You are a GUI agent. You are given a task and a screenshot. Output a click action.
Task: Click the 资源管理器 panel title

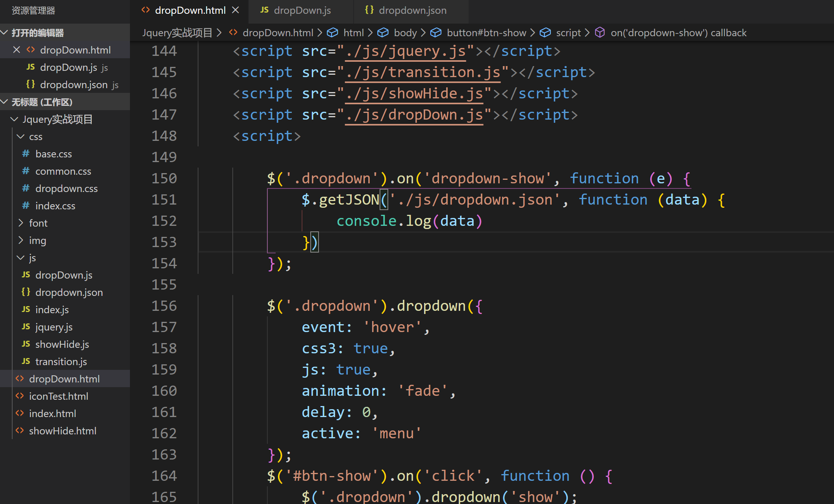pyautogui.click(x=33, y=10)
